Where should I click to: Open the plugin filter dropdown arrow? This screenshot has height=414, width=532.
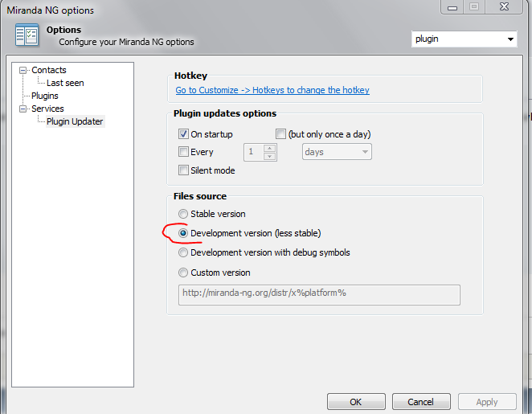coord(510,39)
